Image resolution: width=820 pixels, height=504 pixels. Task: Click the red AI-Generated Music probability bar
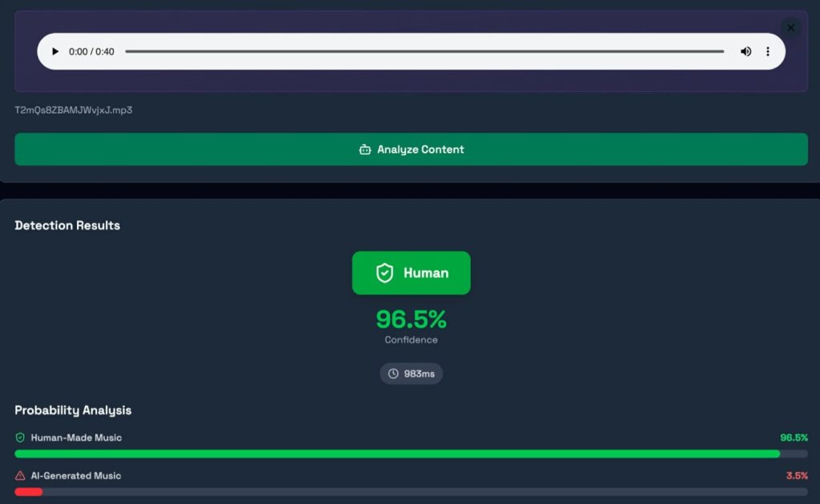pyautogui.click(x=29, y=492)
